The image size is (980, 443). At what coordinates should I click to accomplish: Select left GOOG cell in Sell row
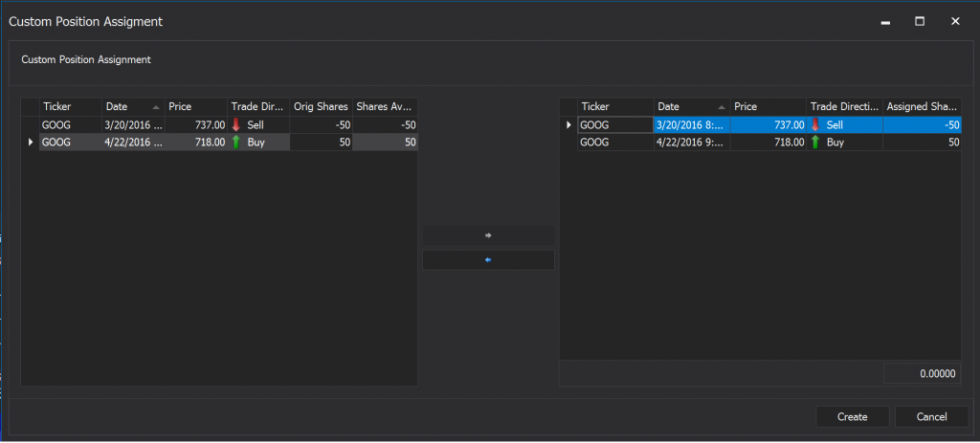coord(70,125)
